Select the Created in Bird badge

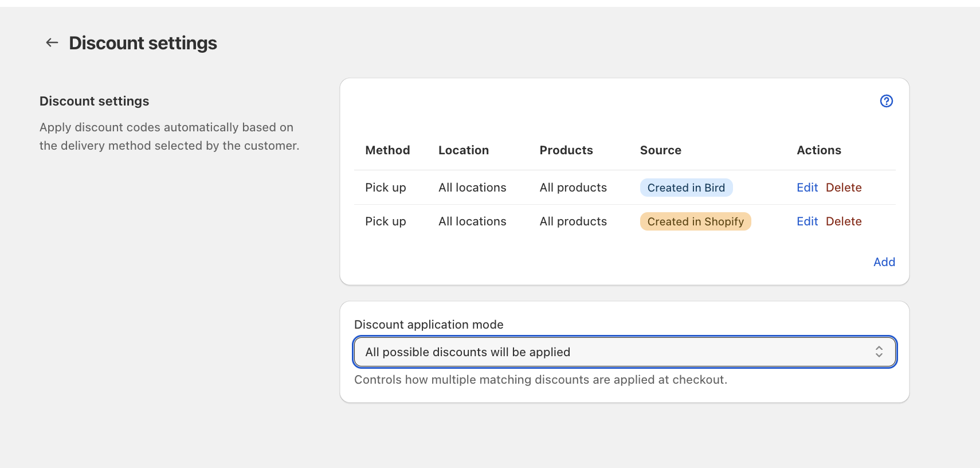coord(686,188)
